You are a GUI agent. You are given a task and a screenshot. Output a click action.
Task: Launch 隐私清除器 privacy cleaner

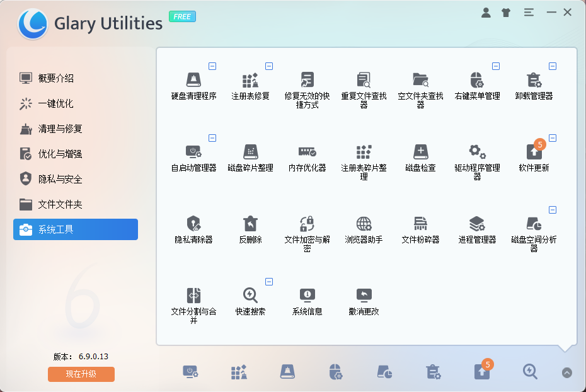pos(193,230)
